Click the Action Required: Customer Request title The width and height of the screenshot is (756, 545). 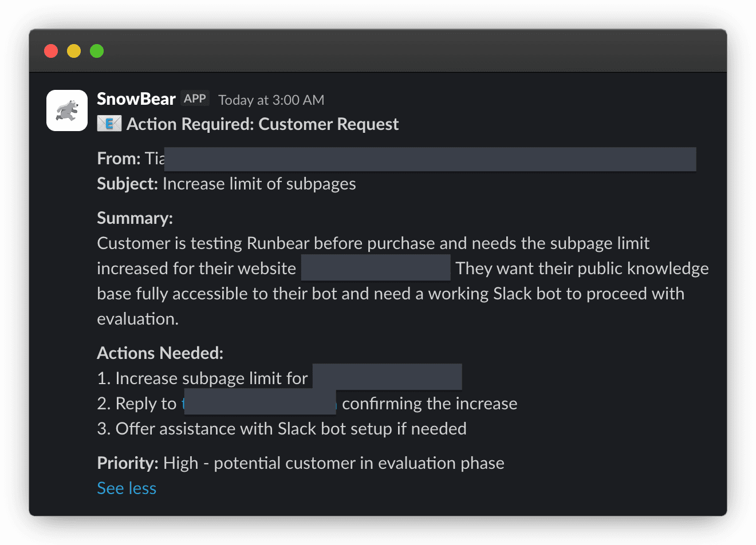262,124
